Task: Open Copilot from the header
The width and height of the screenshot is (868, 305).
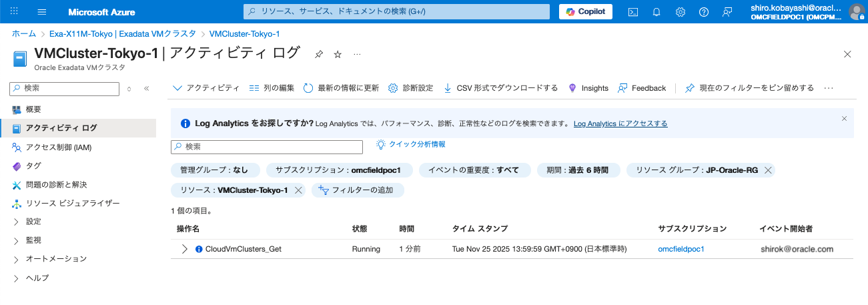Action: click(x=586, y=12)
